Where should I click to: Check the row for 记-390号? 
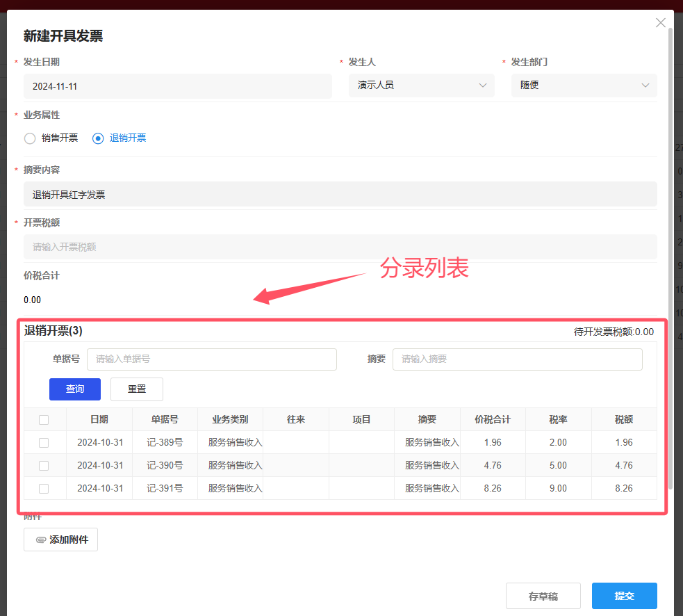tap(44, 466)
